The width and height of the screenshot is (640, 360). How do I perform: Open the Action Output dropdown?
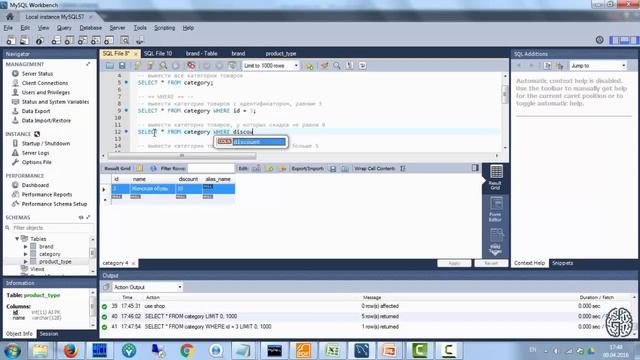click(x=147, y=287)
